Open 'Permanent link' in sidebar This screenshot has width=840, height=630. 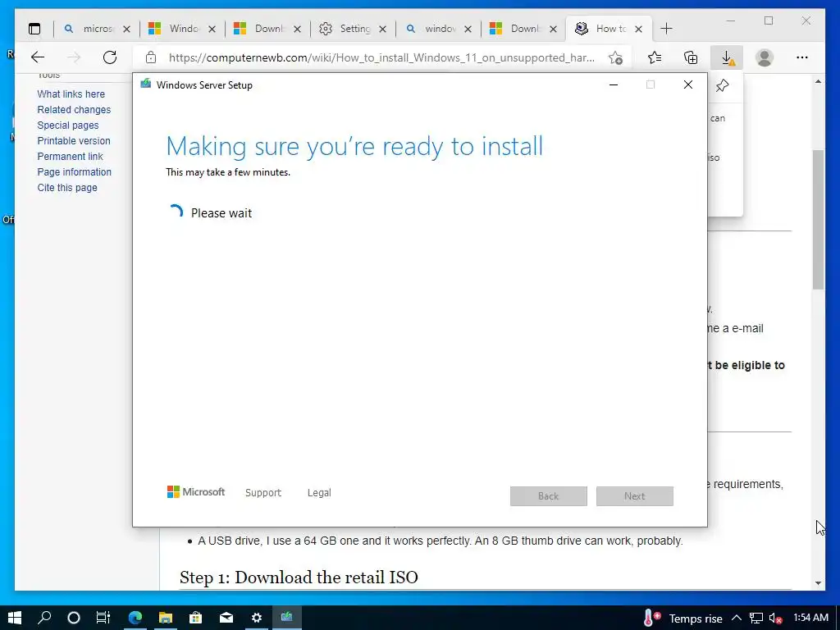70,157
